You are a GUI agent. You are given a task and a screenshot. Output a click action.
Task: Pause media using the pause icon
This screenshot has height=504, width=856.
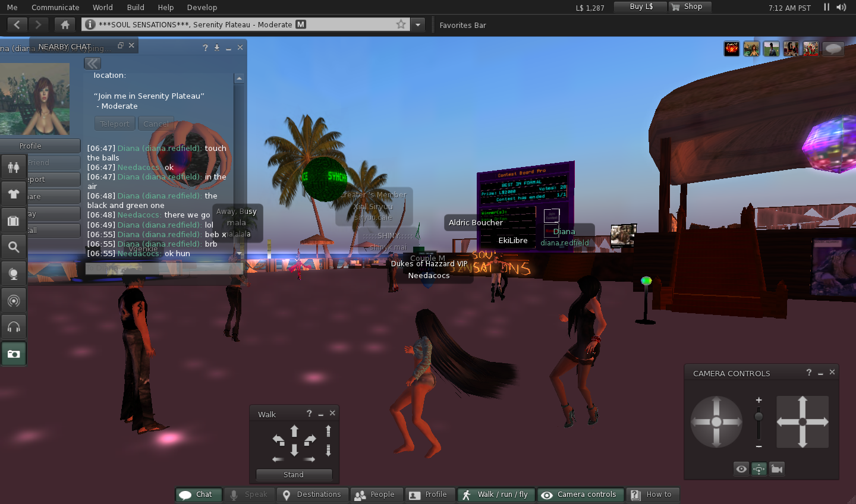(x=826, y=7)
